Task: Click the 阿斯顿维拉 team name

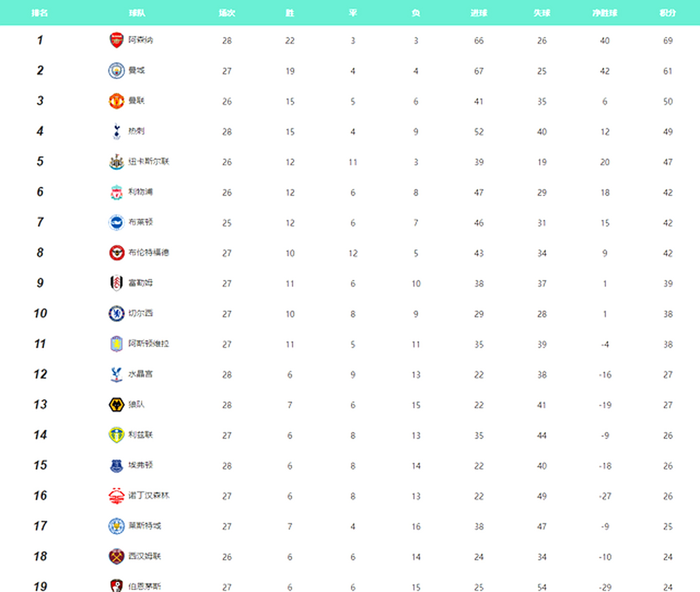Action: 148,344
